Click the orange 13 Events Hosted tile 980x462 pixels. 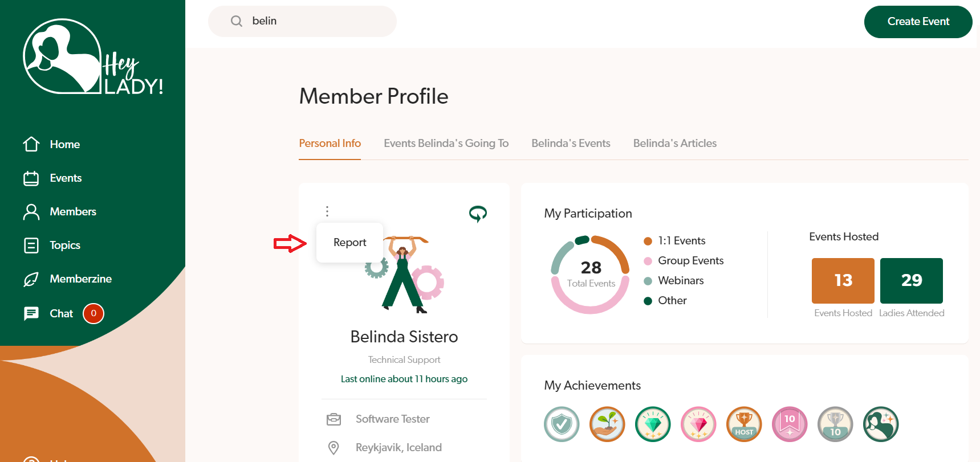point(843,280)
